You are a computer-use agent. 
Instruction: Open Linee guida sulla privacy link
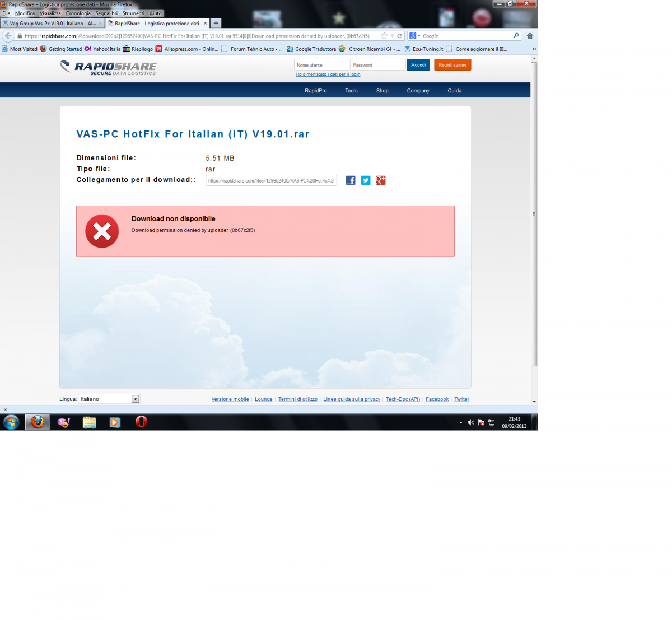tap(352, 399)
